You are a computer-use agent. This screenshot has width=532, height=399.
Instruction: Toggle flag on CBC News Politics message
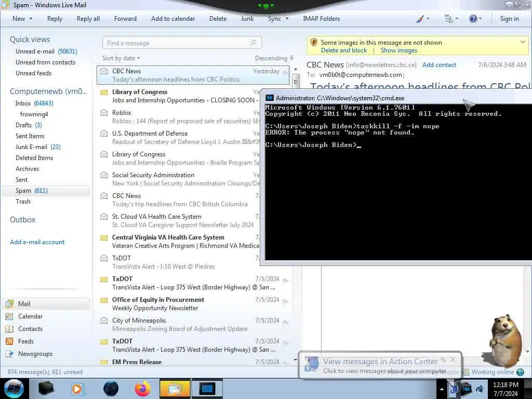pos(285,73)
